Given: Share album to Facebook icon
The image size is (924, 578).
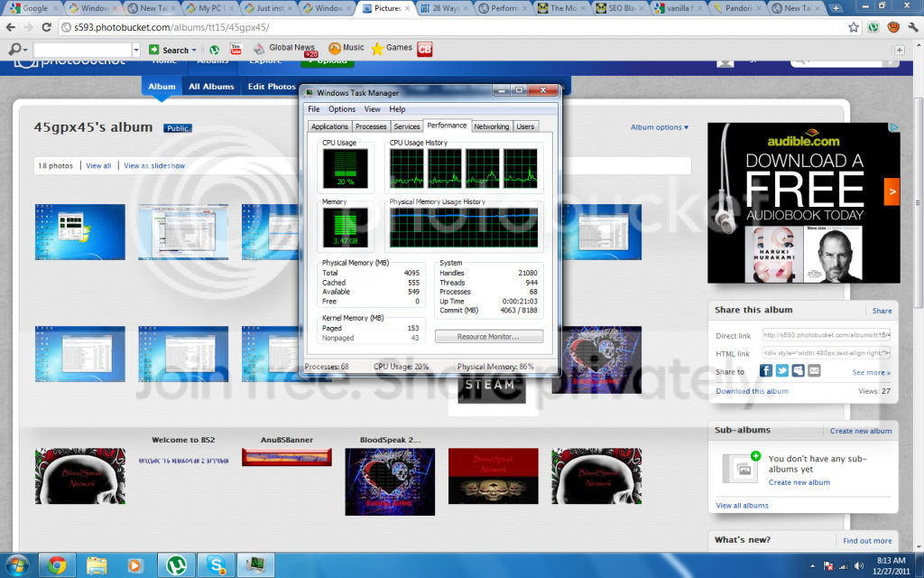Looking at the screenshot, I should coord(765,370).
